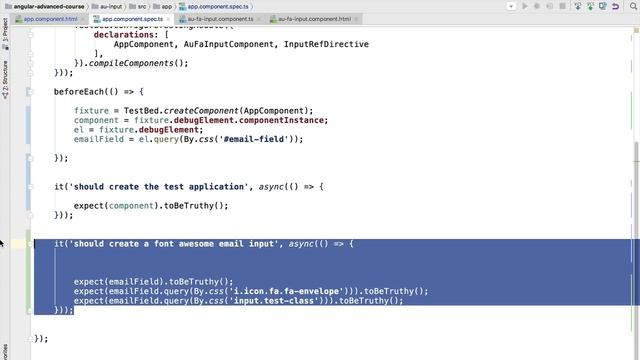Click fold end marker after emailField line
Screen dimensions: 640x360
pyautogui.click(x=30, y=158)
